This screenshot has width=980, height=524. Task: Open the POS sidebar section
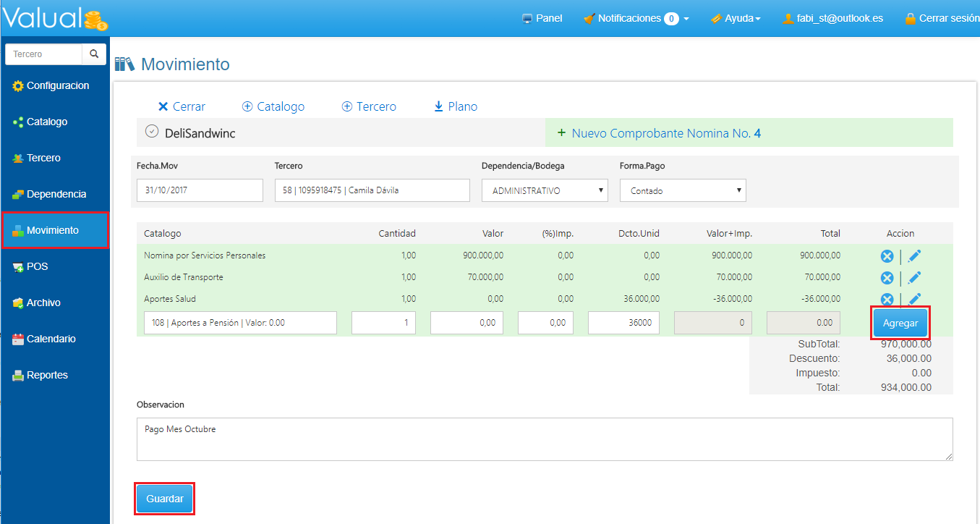(x=37, y=266)
